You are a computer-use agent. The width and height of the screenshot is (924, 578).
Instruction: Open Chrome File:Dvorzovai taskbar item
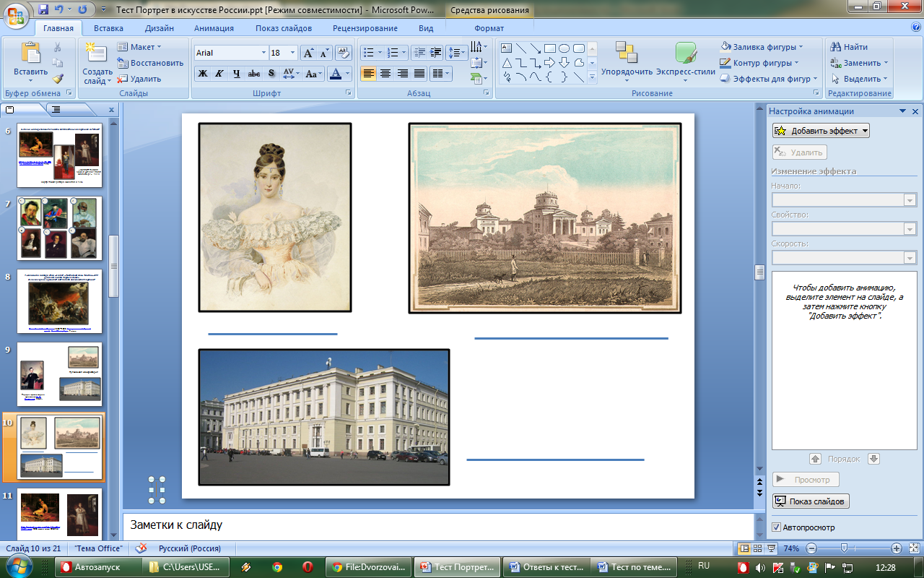(369, 567)
